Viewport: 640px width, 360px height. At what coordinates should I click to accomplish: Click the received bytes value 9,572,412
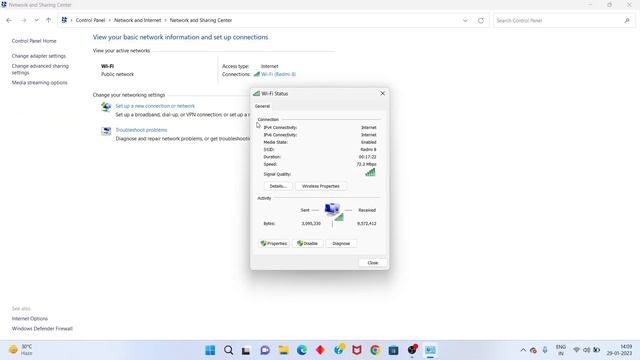(x=367, y=224)
